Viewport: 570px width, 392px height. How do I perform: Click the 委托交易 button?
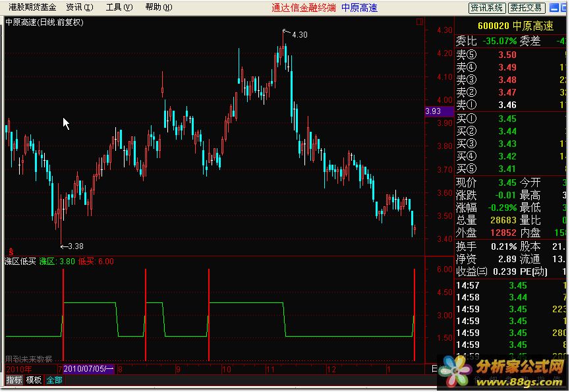click(526, 8)
